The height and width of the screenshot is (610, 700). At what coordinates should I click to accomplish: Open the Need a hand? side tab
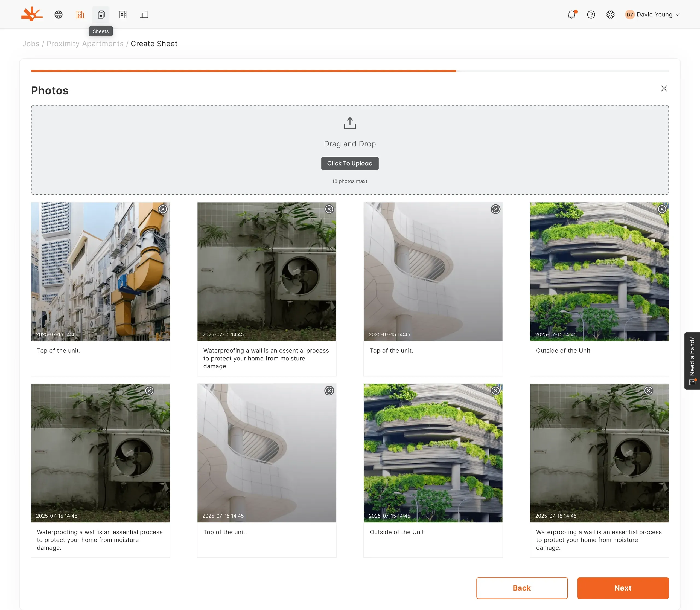pyautogui.click(x=692, y=361)
